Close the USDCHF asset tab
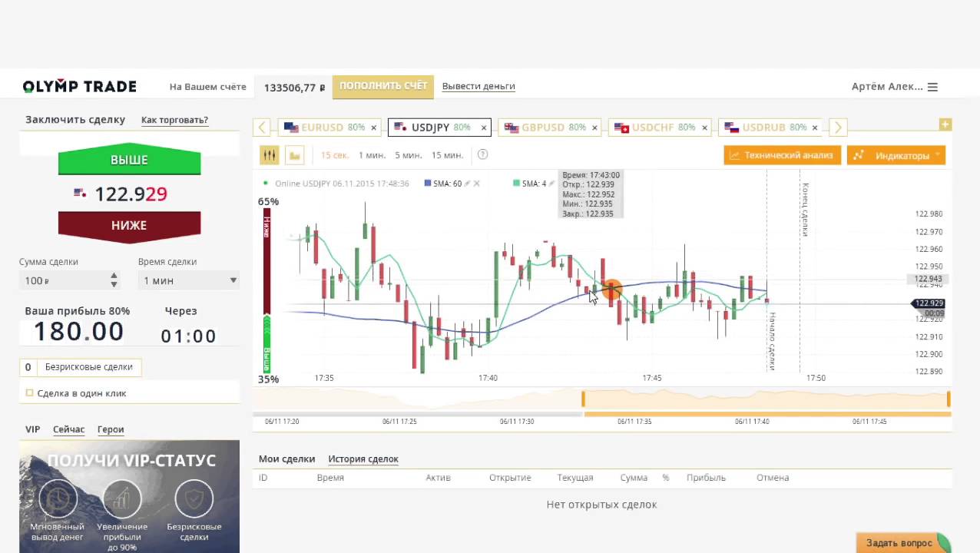Image resolution: width=980 pixels, height=553 pixels. point(704,127)
